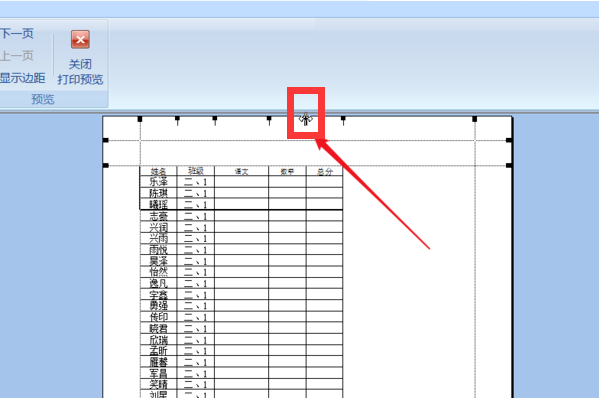The image size is (599, 398).
Task: Select the right page margin handle on top edge
Action: pyautogui.click(x=474, y=119)
